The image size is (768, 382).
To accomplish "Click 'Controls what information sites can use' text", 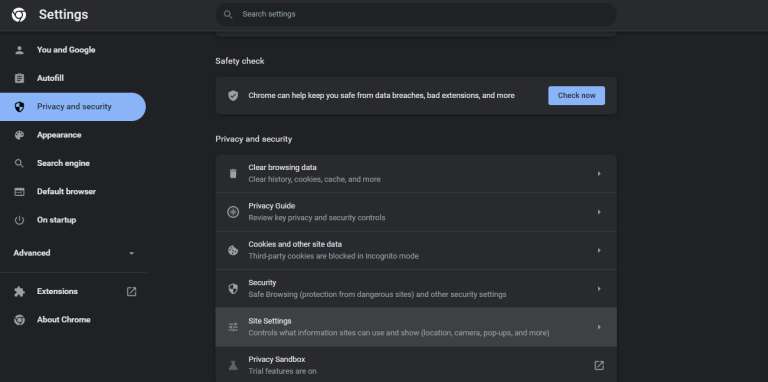I will (x=399, y=333).
